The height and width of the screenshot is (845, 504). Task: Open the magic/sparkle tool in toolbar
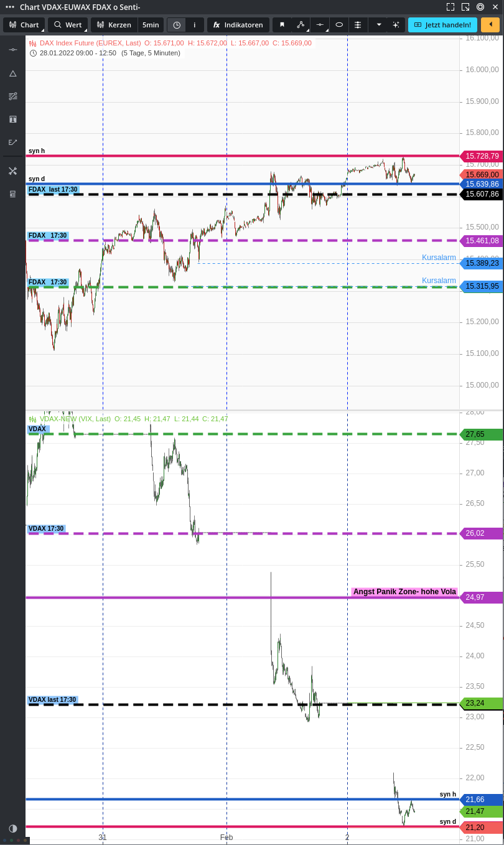[396, 25]
